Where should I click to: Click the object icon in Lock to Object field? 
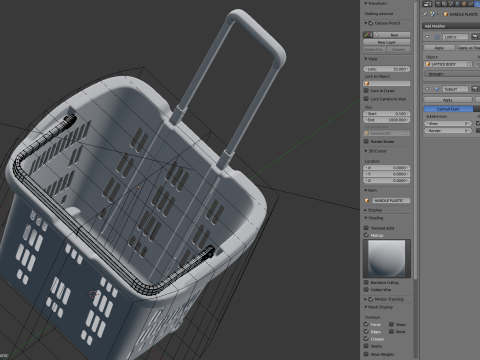(x=367, y=83)
